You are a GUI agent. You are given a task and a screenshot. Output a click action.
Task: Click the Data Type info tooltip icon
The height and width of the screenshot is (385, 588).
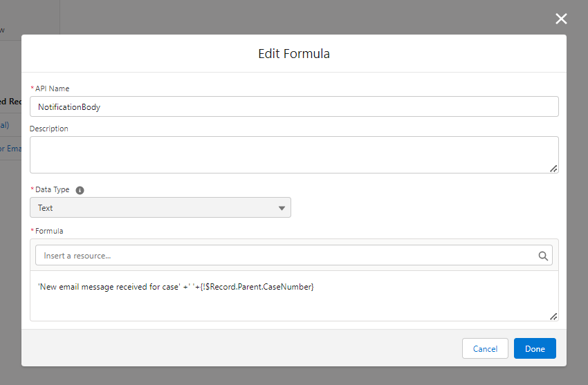[x=80, y=190]
